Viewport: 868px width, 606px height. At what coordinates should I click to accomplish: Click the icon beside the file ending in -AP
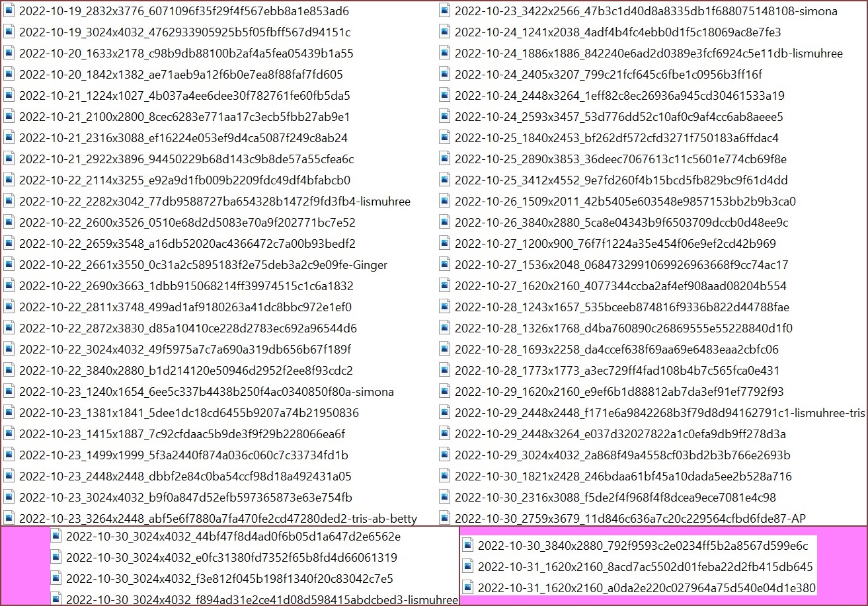445,518
